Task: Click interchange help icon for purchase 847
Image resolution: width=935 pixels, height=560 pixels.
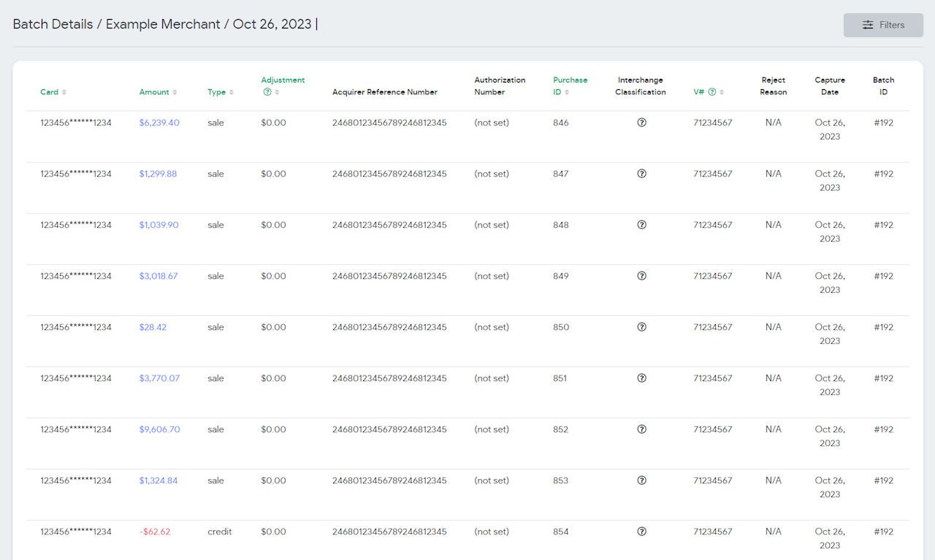Action: click(641, 174)
